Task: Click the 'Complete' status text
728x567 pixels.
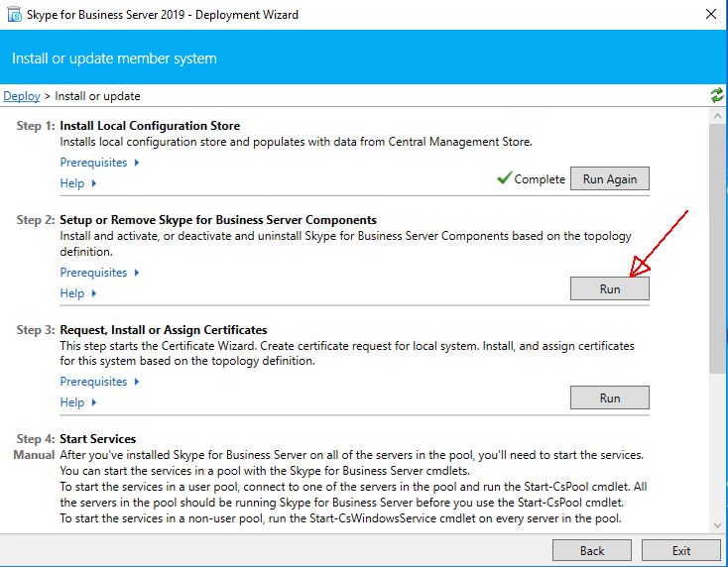Action: [540, 179]
